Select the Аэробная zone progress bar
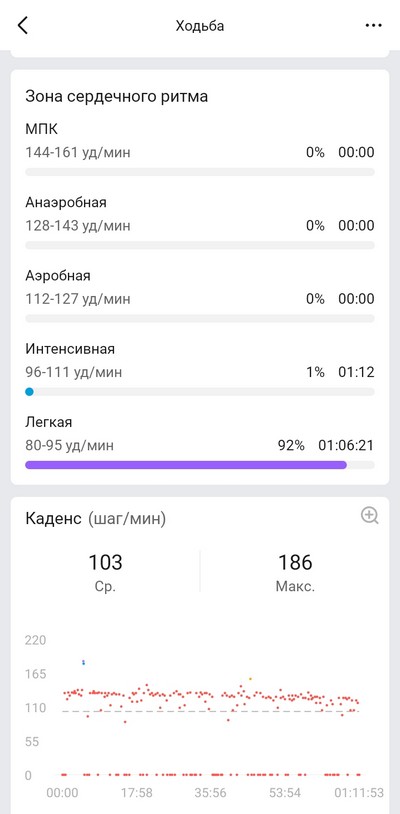400x814 pixels. (x=200, y=318)
